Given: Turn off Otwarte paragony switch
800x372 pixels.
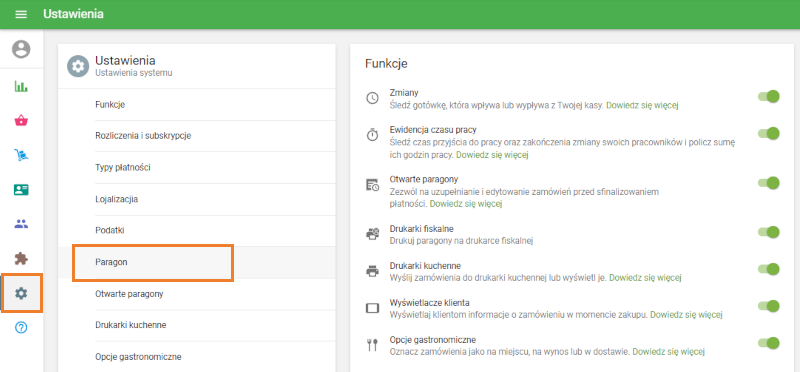Looking at the screenshot, I should 769,183.
